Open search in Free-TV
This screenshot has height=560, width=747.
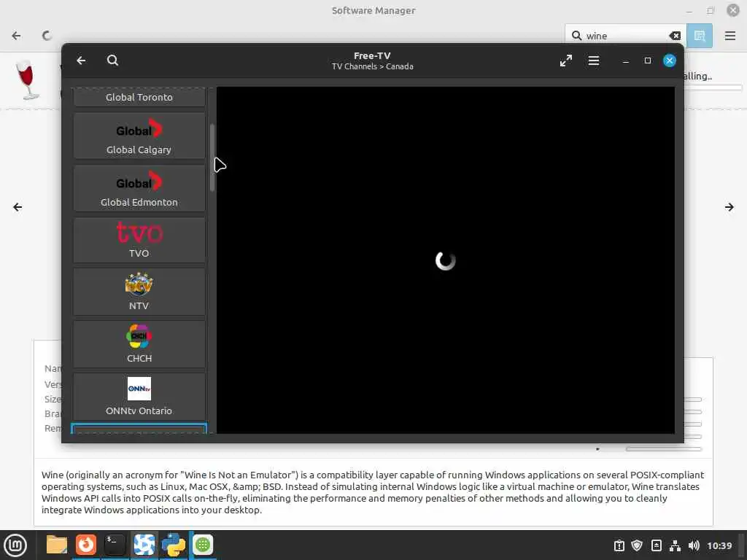click(x=112, y=61)
